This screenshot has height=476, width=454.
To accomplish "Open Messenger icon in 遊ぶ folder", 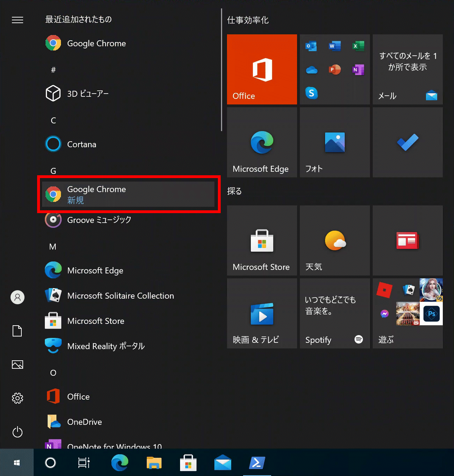I will point(384,314).
